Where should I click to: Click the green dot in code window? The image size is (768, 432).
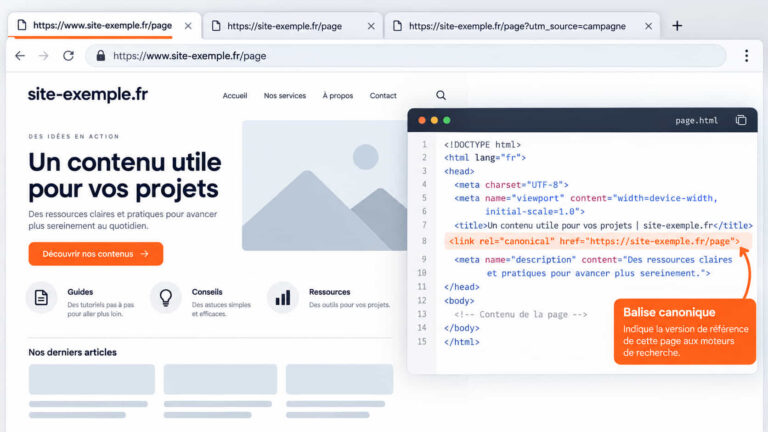coord(447,120)
